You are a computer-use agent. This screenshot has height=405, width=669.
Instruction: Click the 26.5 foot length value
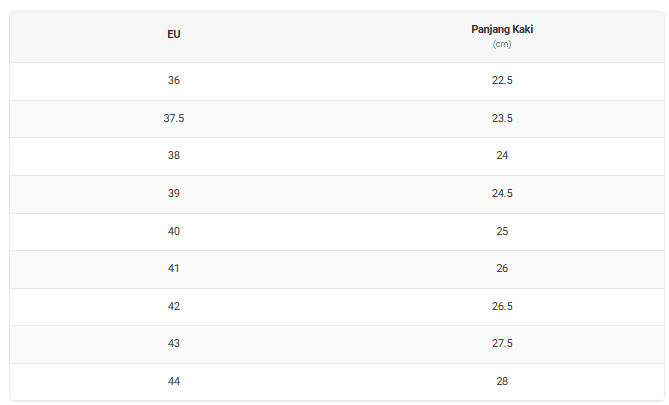[502, 306]
